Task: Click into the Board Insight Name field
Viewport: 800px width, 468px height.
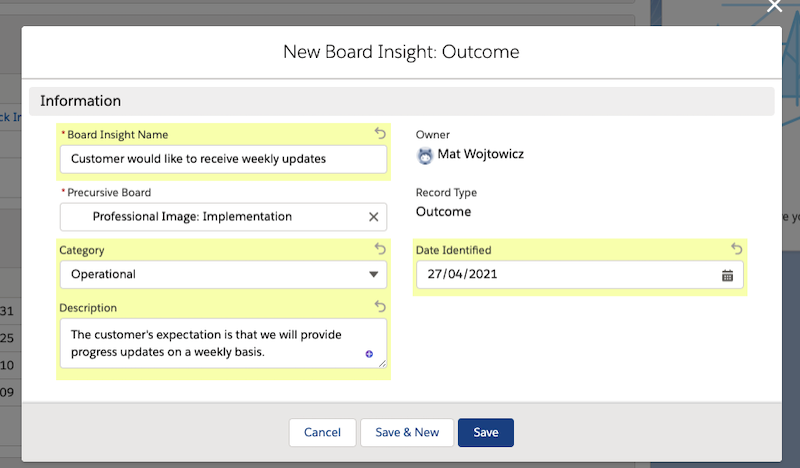Action: (x=223, y=159)
